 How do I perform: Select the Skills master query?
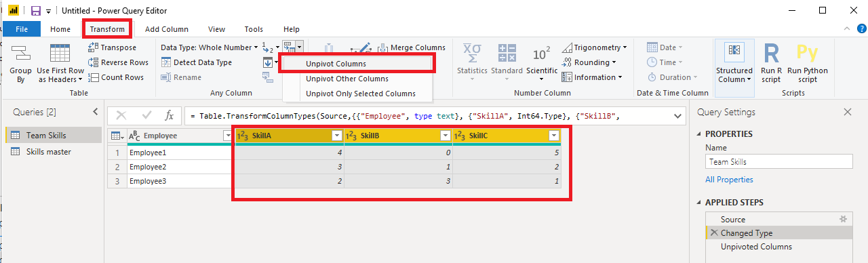coord(54,152)
